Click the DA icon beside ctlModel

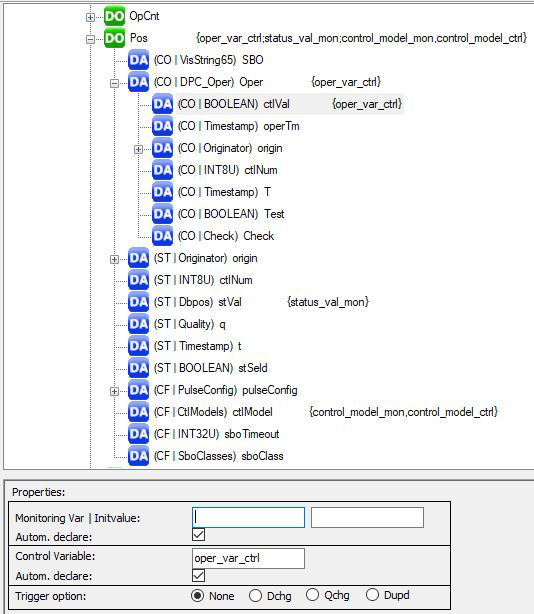click(139, 412)
